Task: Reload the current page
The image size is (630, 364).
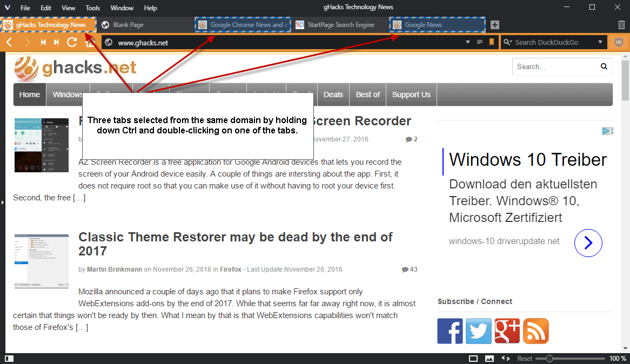Action: pos(72,42)
